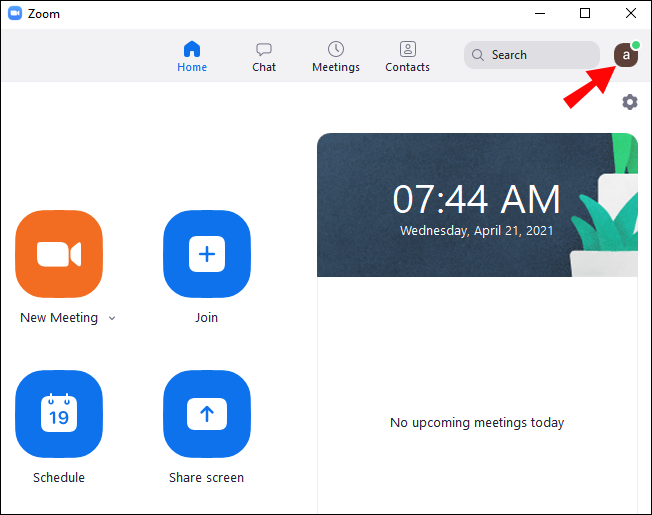The image size is (652, 515).
Task: Open the Contacts tab
Action: (x=407, y=56)
